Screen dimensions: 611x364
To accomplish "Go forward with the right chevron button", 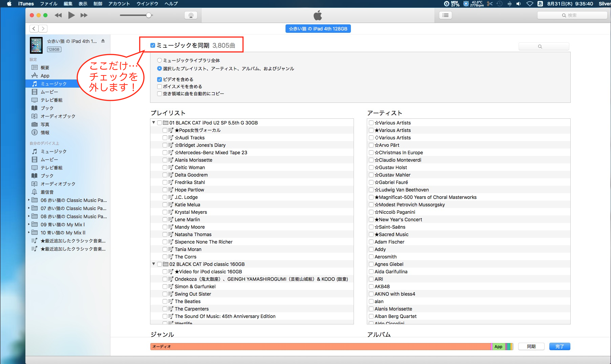I will (43, 29).
